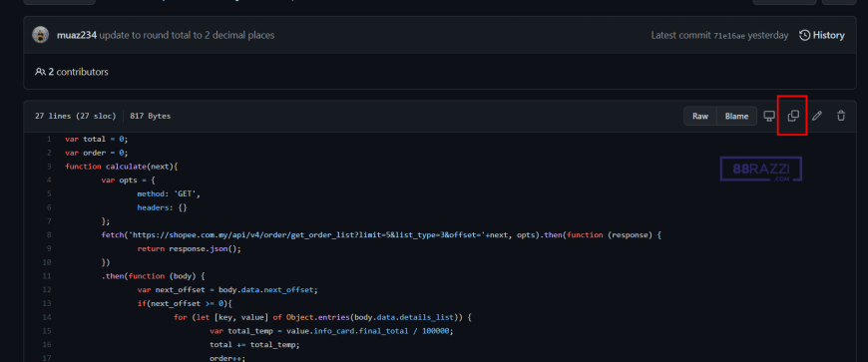Edit this file with the pencil icon
Screen dimensions: 868x362
click(x=817, y=117)
